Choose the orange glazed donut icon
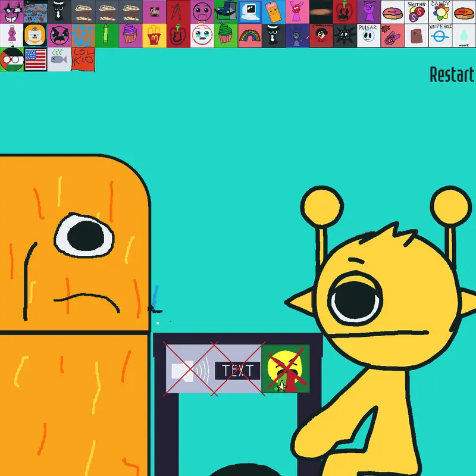 tap(464, 12)
